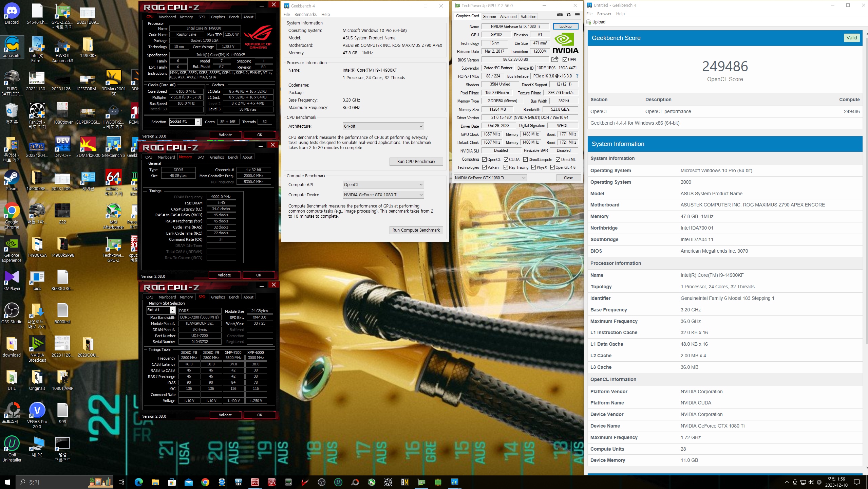Click Close button in GPU-Z

coord(568,178)
